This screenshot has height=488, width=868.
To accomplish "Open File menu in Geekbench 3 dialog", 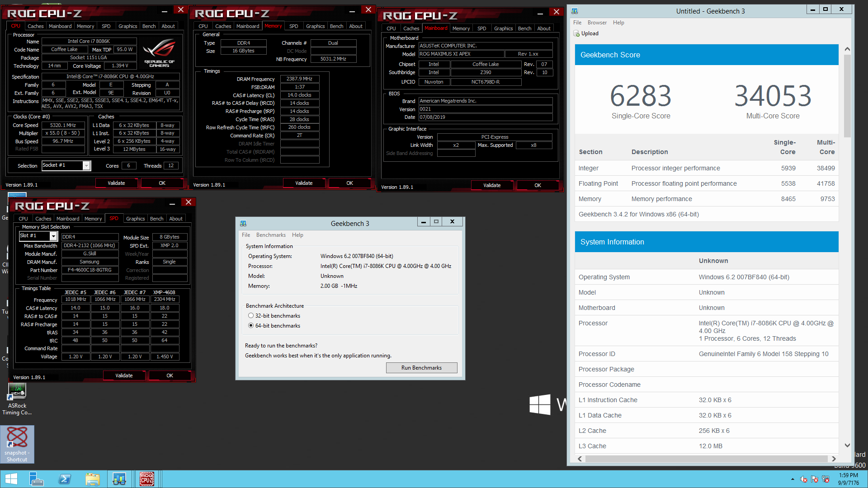I will [246, 235].
